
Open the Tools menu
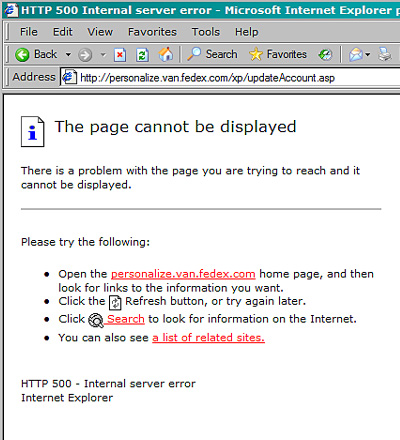[x=206, y=32]
